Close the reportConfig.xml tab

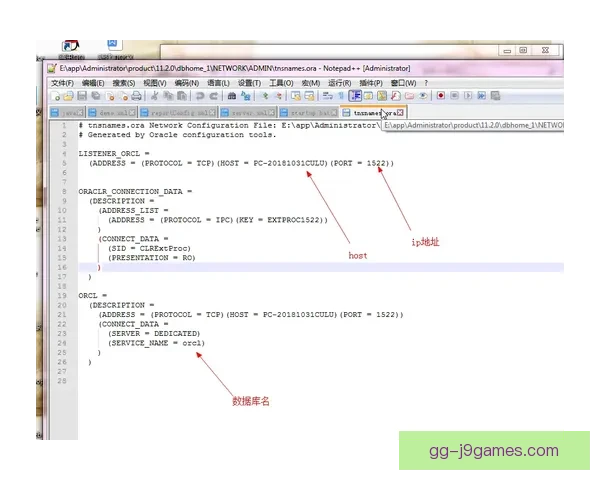212,113
